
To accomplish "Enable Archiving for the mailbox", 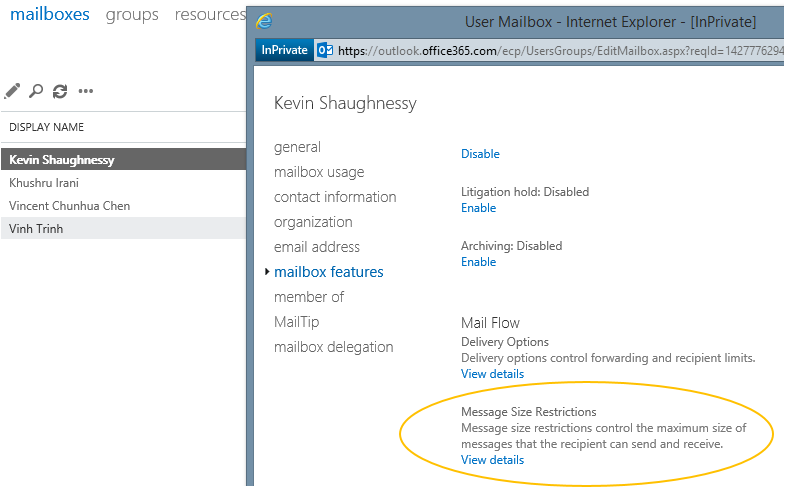I will [x=478, y=262].
